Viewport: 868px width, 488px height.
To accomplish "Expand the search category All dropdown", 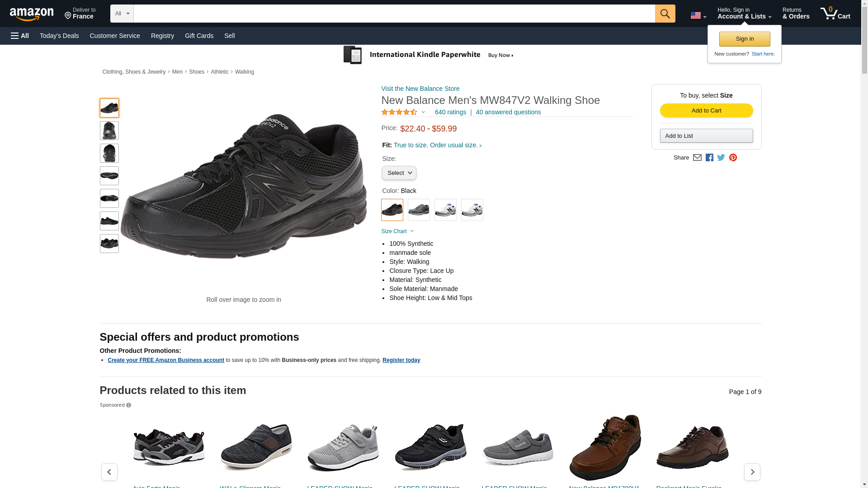I will click(122, 14).
